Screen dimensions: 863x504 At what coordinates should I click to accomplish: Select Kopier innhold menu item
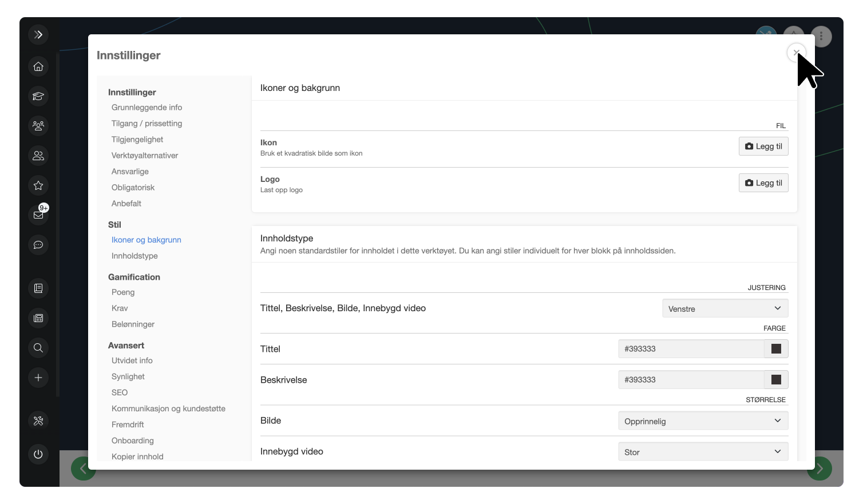pos(137,457)
